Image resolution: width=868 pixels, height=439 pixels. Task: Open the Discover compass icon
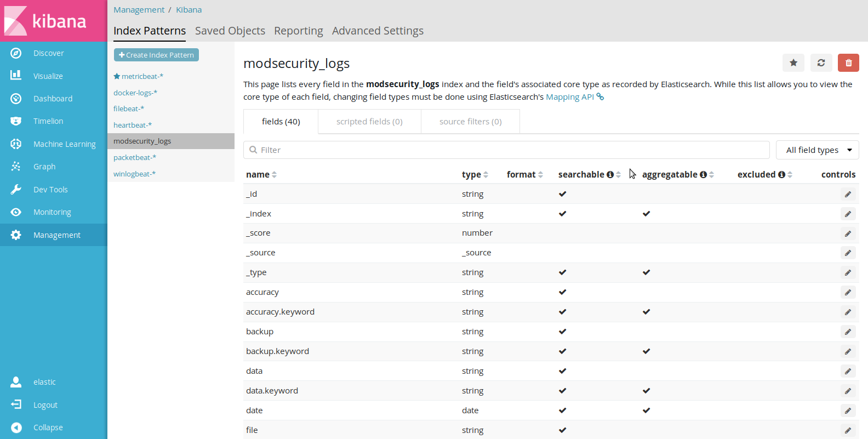point(16,53)
